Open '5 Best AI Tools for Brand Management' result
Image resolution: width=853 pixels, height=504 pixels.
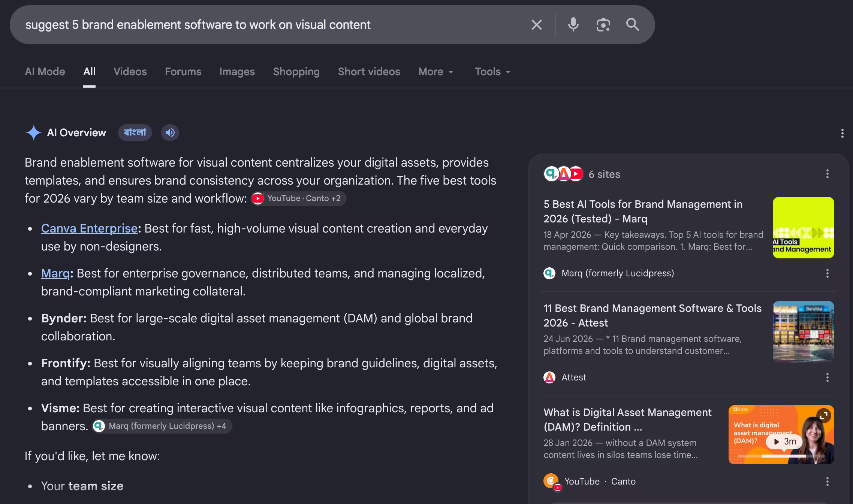point(643,211)
